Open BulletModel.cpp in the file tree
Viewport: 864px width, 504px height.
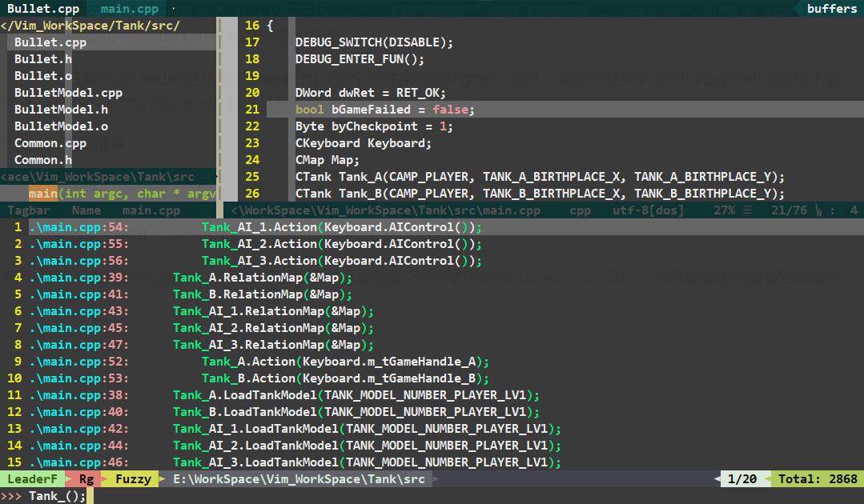[x=68, y=93]
